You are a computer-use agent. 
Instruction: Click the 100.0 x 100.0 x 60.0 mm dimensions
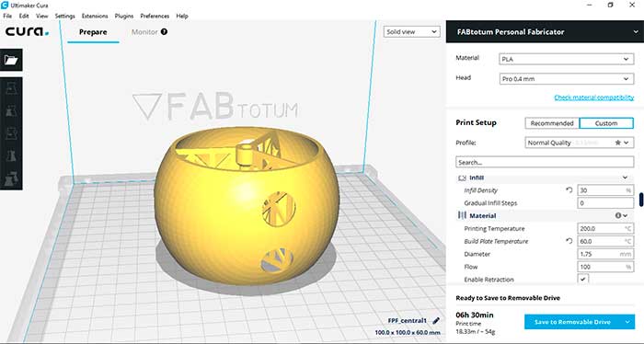click(407, 333)
